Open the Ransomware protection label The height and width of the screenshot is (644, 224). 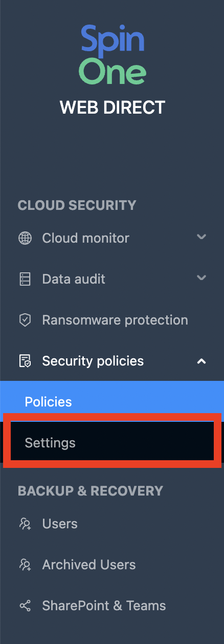(115, 320)
